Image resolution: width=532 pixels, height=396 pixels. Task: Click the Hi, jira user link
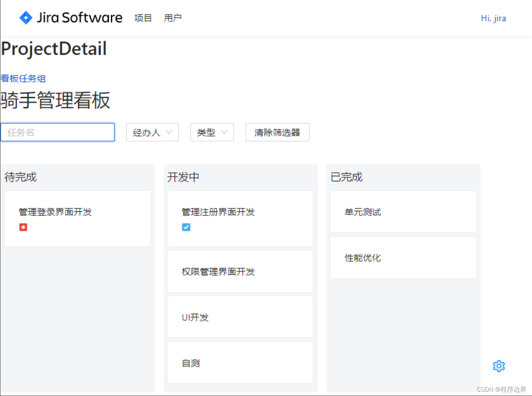(x=494, y=18)
